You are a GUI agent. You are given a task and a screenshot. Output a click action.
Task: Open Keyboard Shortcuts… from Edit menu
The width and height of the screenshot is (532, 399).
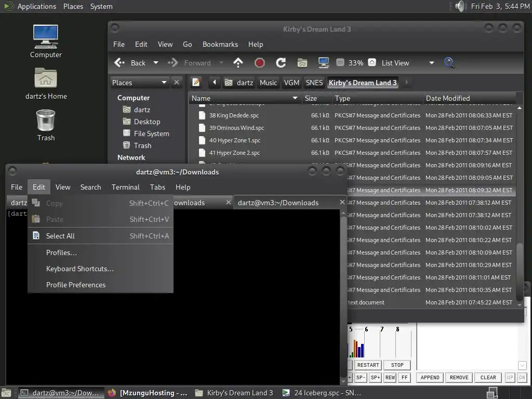click(100, 269)
